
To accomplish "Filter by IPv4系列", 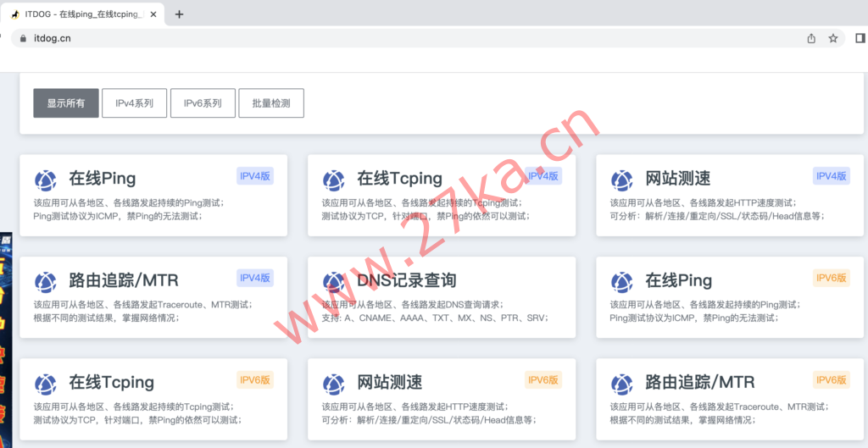I will tap(134, 102).
